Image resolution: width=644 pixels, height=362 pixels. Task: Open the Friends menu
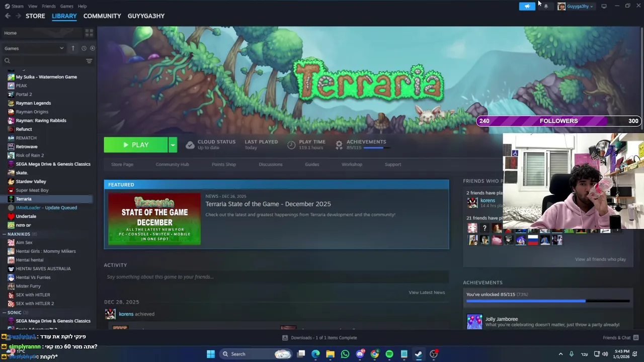click(49, 6)
